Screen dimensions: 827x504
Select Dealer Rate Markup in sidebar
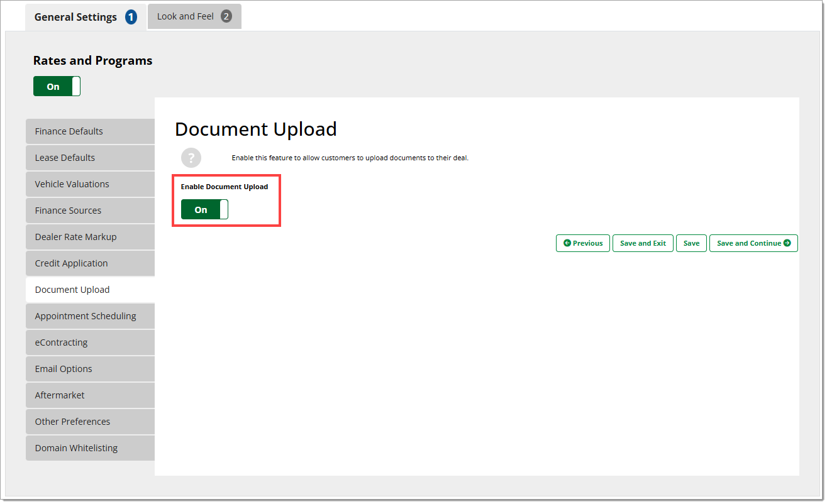(90, 237)
